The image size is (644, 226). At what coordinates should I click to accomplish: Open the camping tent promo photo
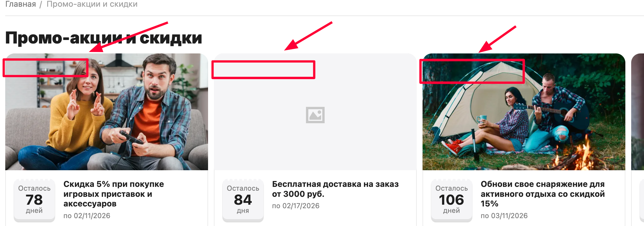(524, 112)
